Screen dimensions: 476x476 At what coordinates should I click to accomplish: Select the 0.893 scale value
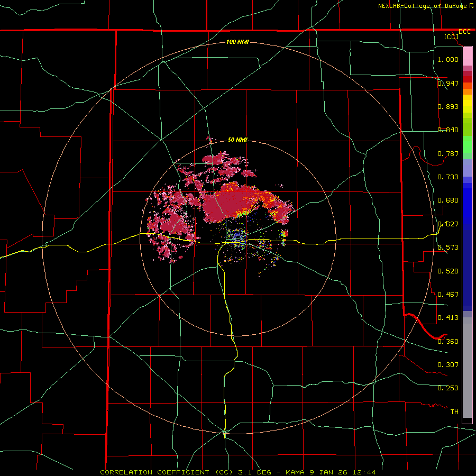tap(448, 106)
